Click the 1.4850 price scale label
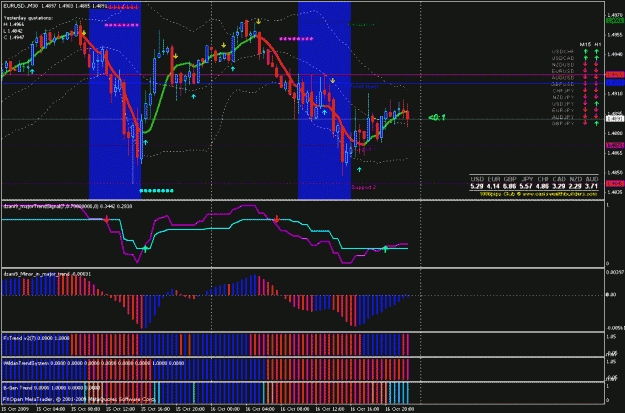 [x=614, y=172]
